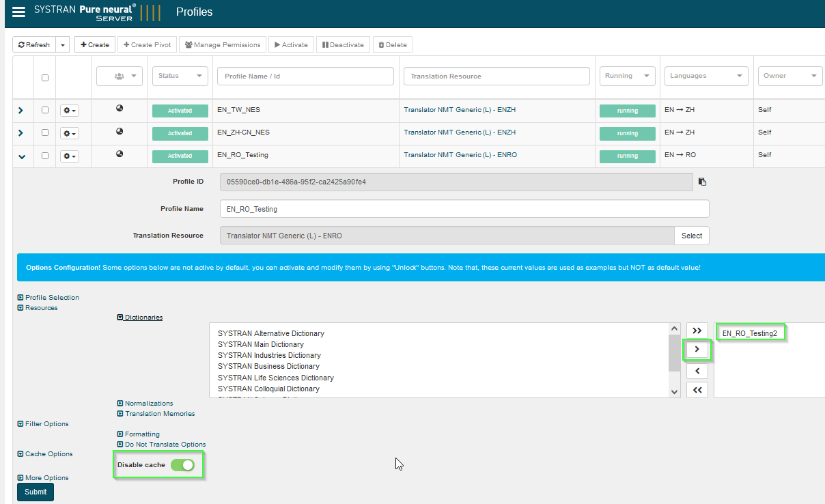Screen dimensions: 825x504
Task: Open the sharing filter dropdown in header
Action: click(x=120, y=76)
